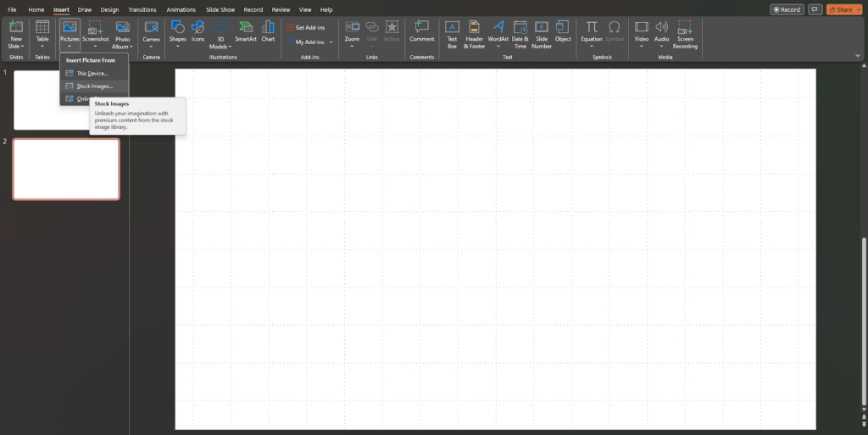Expand the Video dropdown menu
This screenshot has height=435, width=868.
(x=642, y=46)
